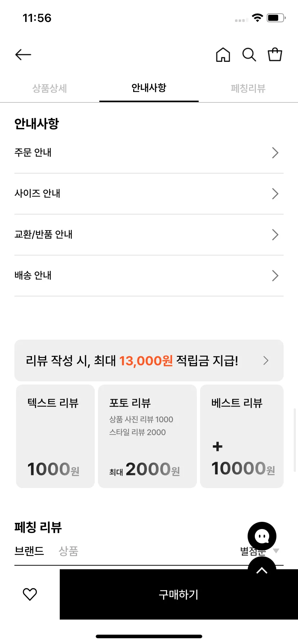Switch to 페칭리뷰 tab
The height and width of the screenshot is (644, 298).
[x=248, y=88]
